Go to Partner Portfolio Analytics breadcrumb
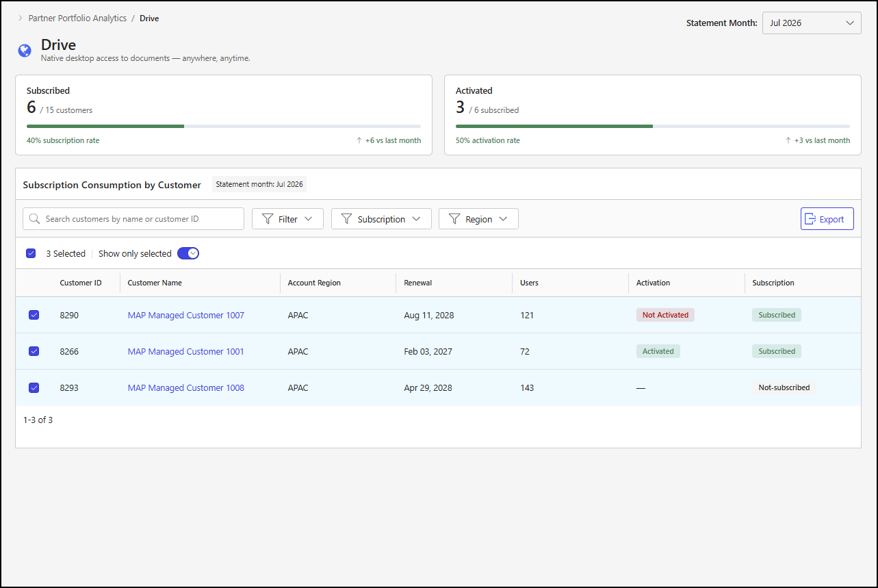878x588 pixels. (77, 18)
